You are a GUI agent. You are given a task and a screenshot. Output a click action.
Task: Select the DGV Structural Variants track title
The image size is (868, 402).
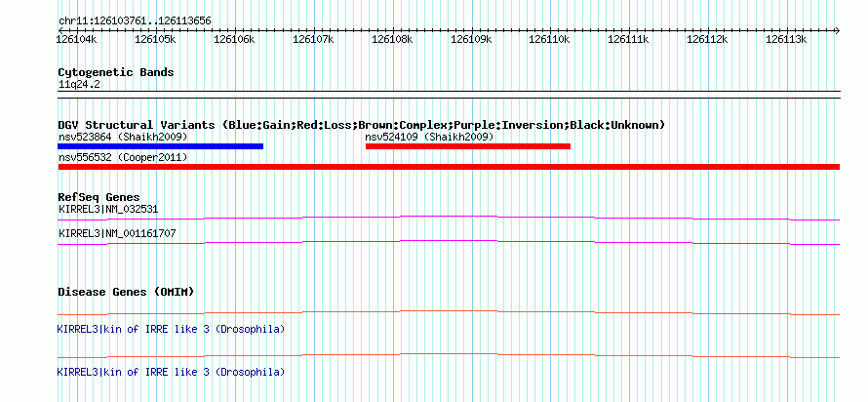coord(362,125)
